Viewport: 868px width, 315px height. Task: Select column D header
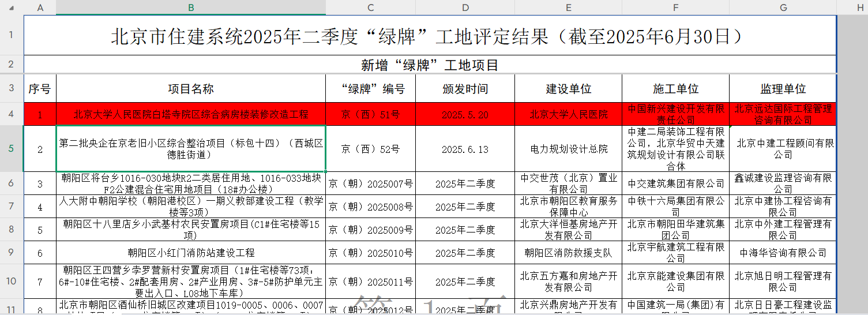[x=465, y=7]
